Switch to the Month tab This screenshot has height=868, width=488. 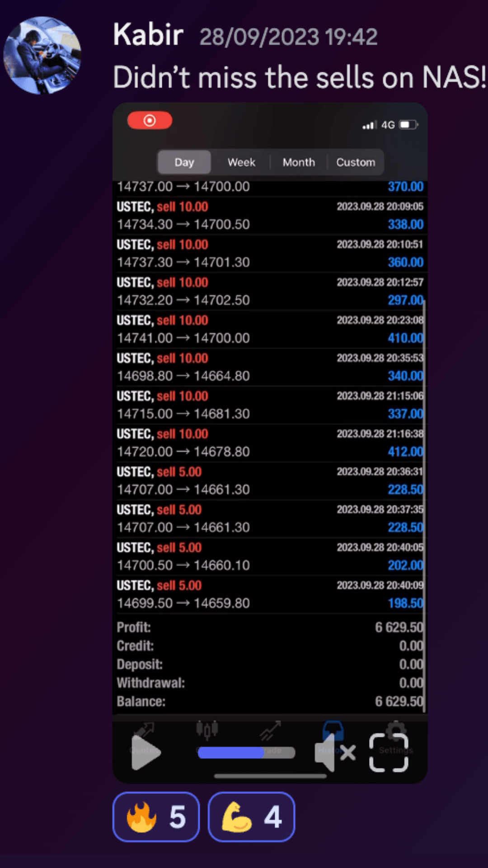[299, 162]
